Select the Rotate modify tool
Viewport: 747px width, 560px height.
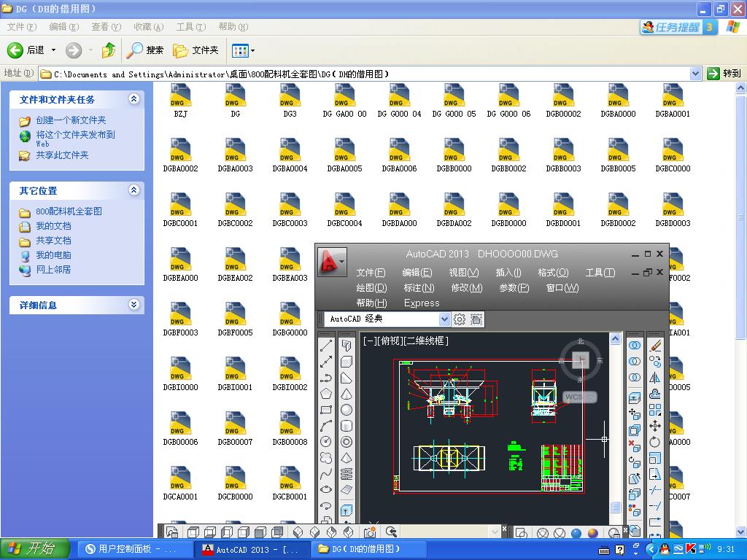click(656, 442)
